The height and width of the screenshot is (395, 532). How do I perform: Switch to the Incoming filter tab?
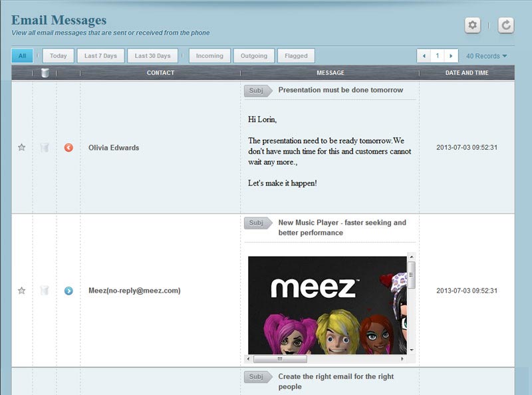[209, 55]
